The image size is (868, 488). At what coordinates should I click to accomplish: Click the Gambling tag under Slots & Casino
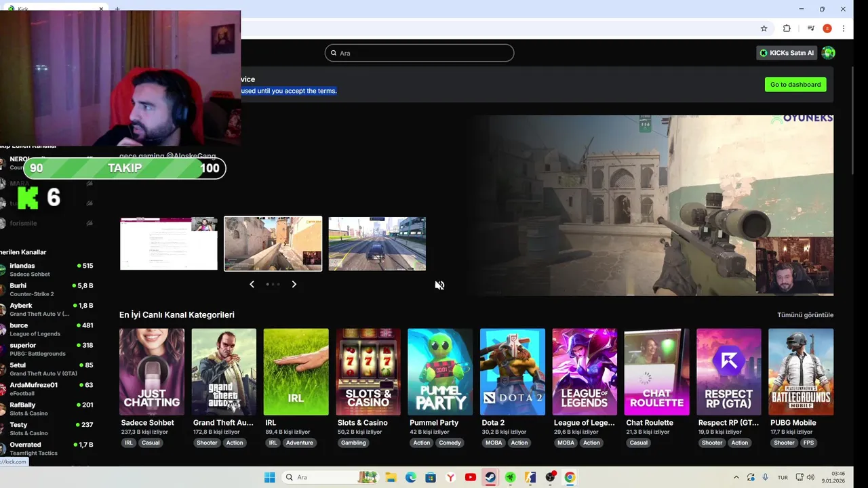[x=353, y=443]
